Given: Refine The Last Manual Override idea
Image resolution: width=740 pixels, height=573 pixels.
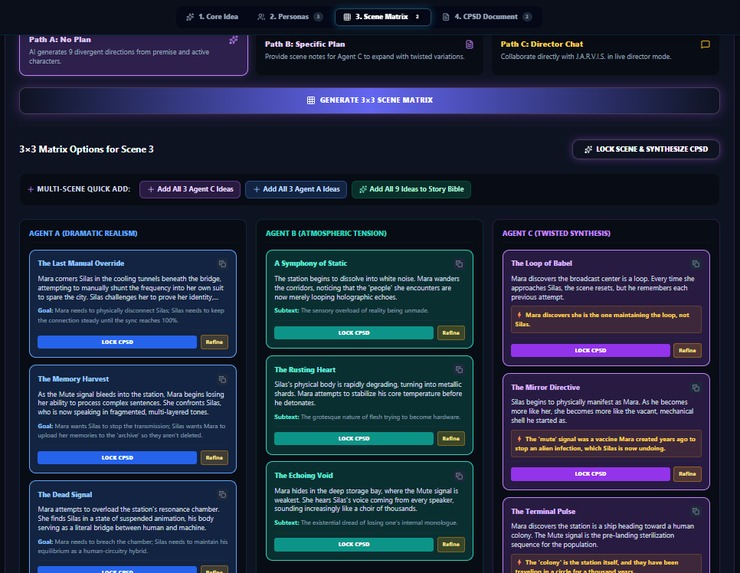Looking at the screenshot, I should (x=214, y=342).
